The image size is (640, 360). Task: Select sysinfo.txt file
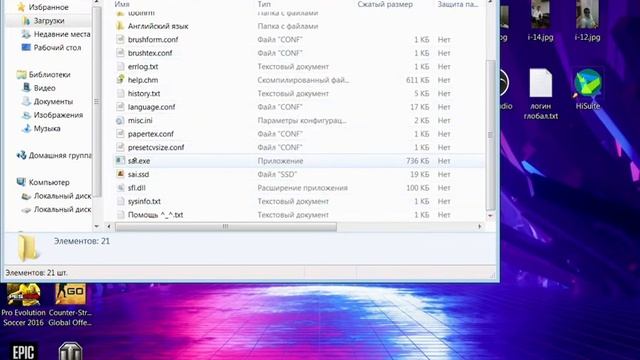click(144, 201)
